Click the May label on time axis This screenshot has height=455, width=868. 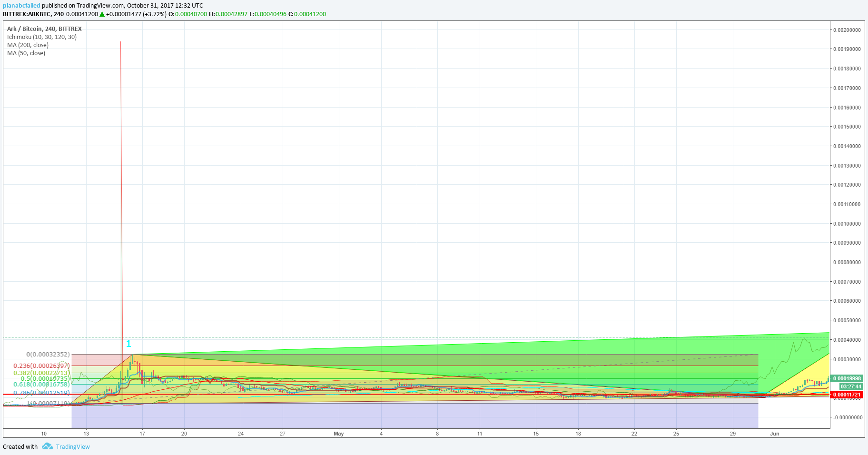click(339, 434)
